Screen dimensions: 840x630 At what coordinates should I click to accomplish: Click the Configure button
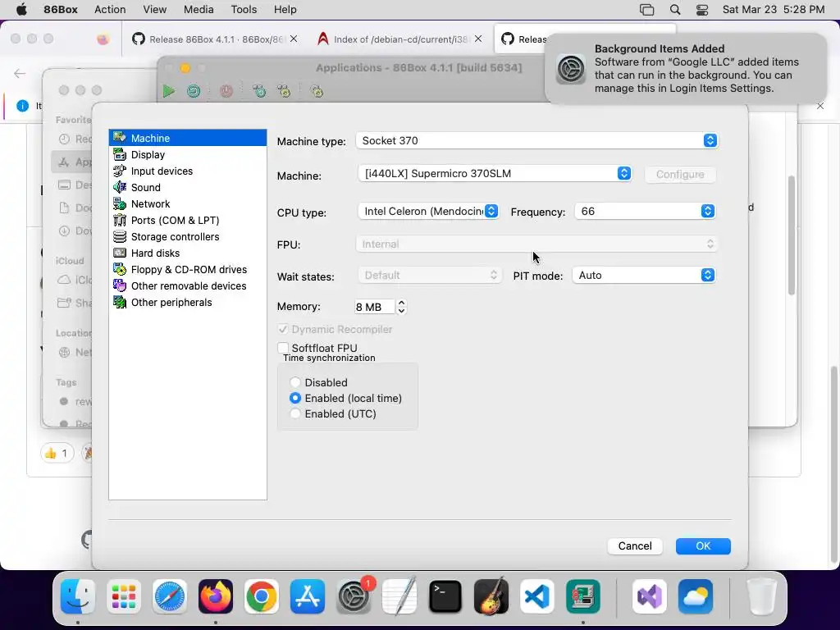[680, 174]
